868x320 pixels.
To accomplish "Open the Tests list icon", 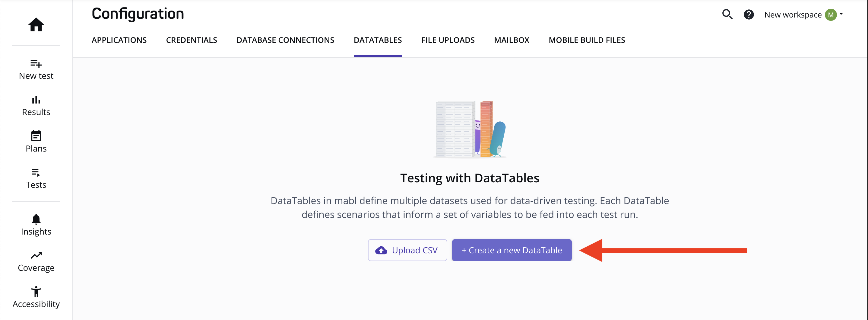I will 36,173.
